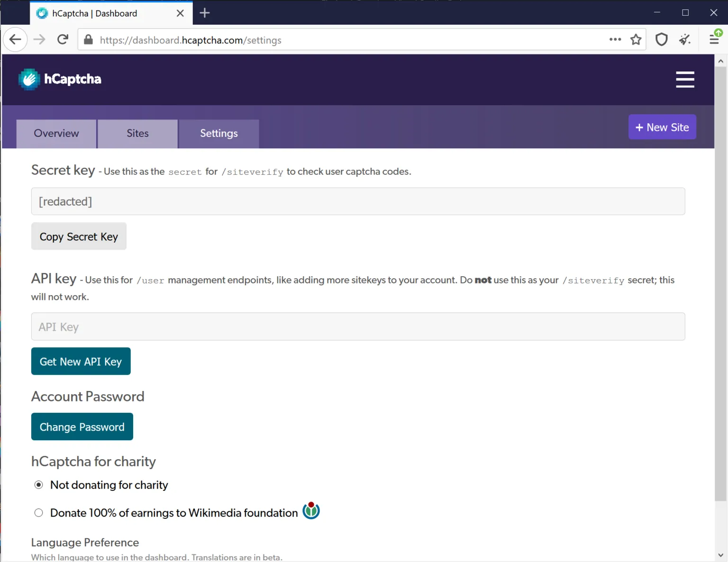
Task: Switch to the Overview tab
Action: coord(56,133)
